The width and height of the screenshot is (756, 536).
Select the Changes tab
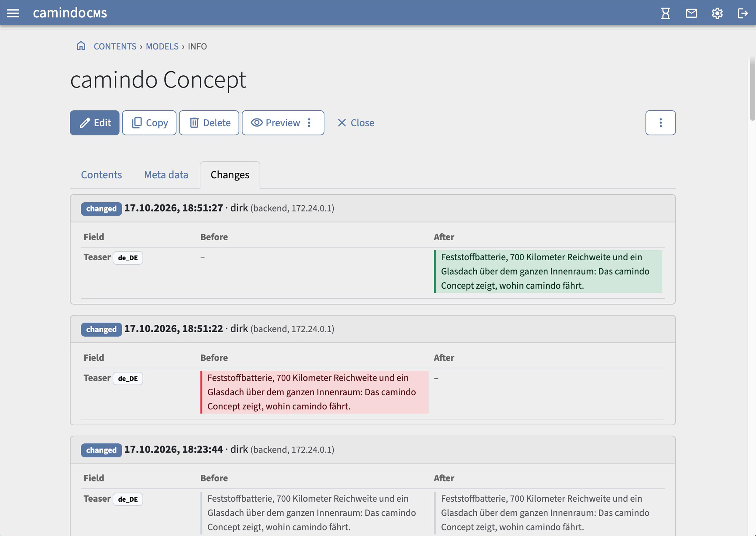coord(230,175)
